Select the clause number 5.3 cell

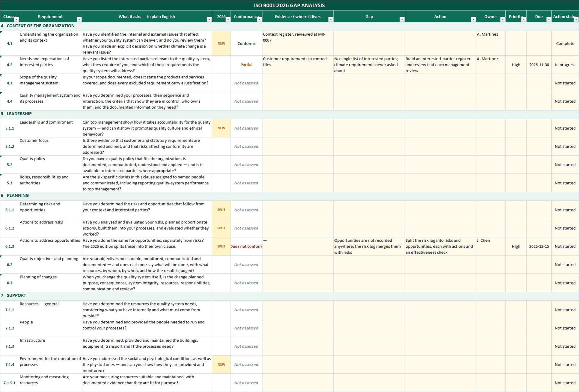pyautogui.click(x=10, y=183)
